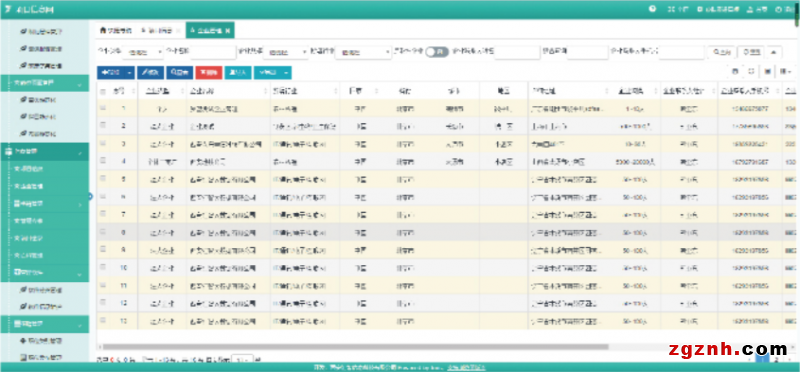The width and height of the screenshot is (800, 372).
Task: Close the middle inactive tab with its X
Action: (x=178, y=31)
